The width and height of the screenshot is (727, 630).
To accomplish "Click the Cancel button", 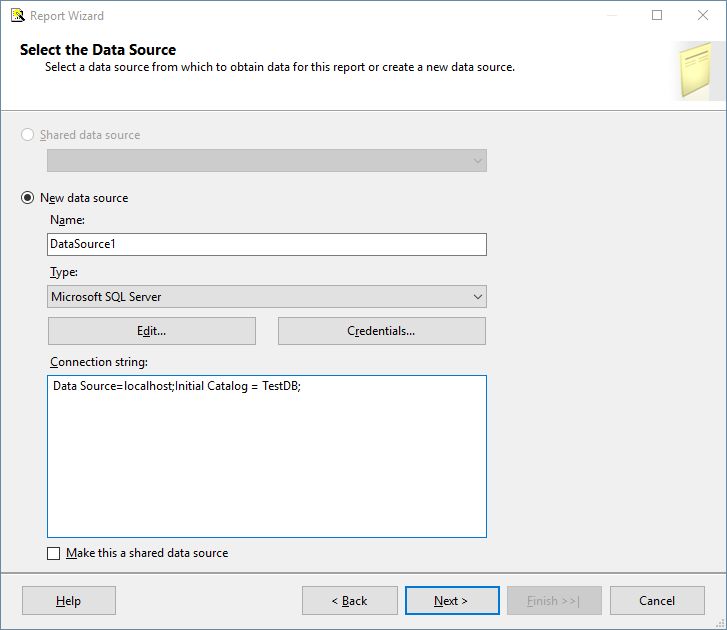I will pyautogui.click(x=657, y=601).
